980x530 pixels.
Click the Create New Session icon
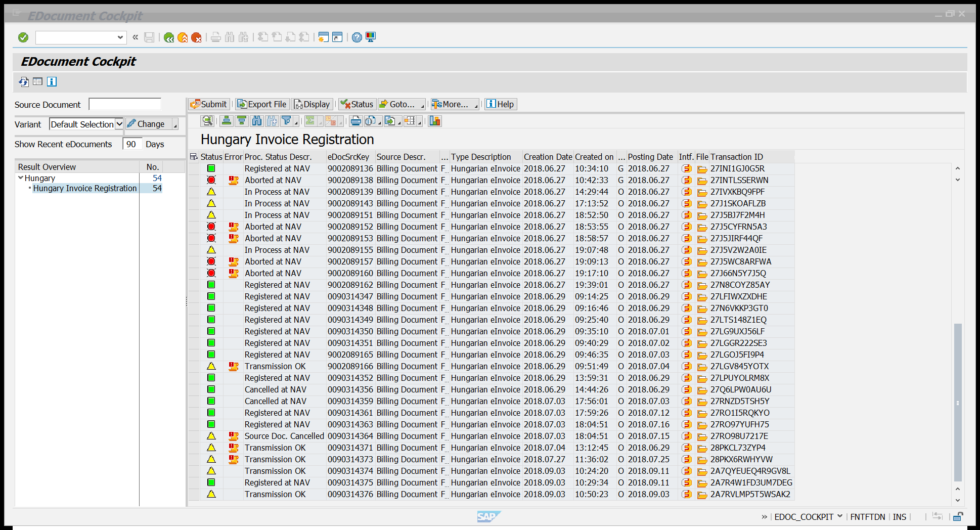point(324,37)
